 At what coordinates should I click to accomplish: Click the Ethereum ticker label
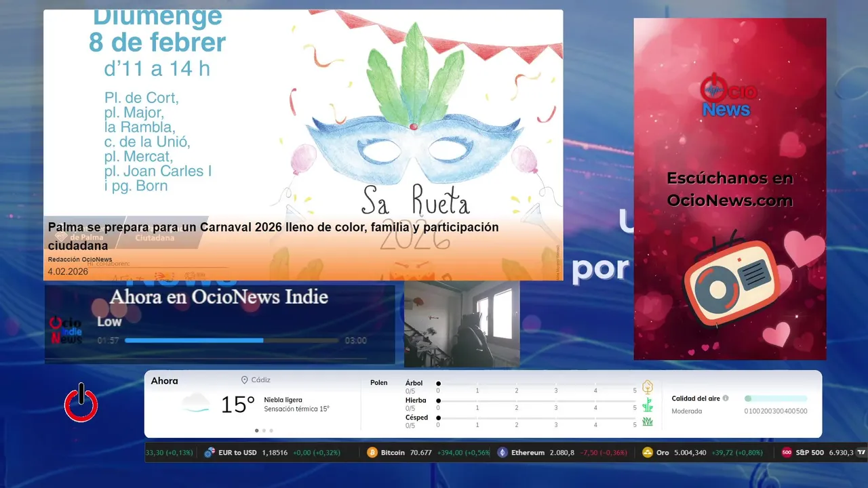(x=528, y=452)
